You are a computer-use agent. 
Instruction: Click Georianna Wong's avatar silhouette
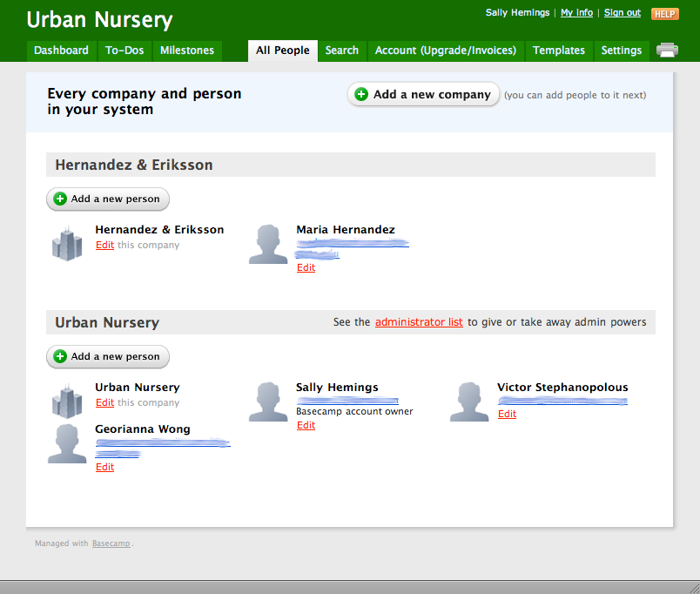tap(67, 443)
